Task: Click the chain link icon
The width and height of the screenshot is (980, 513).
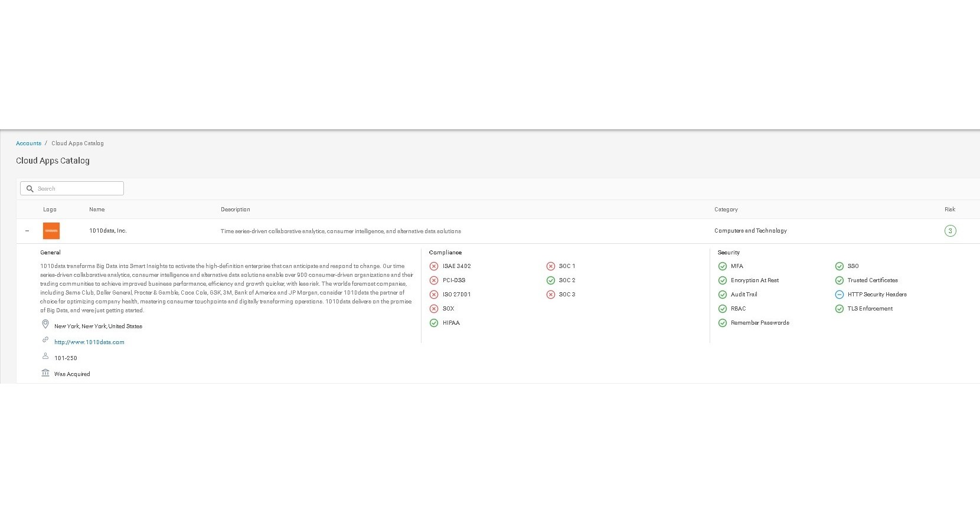Action: click(45, 340)
